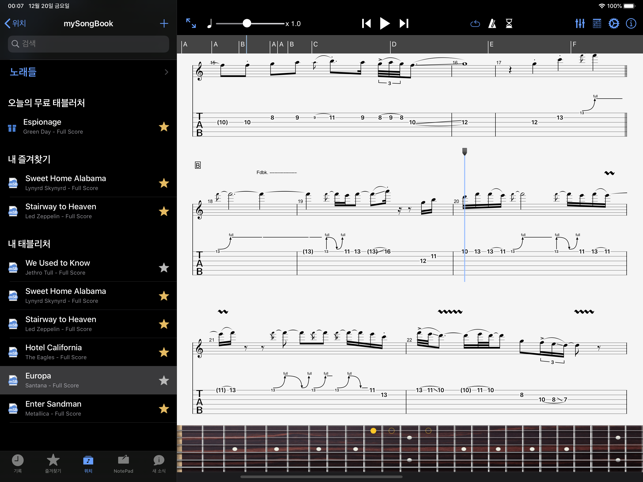
Task: Click Europa file document icon
Action: point(13,380)
